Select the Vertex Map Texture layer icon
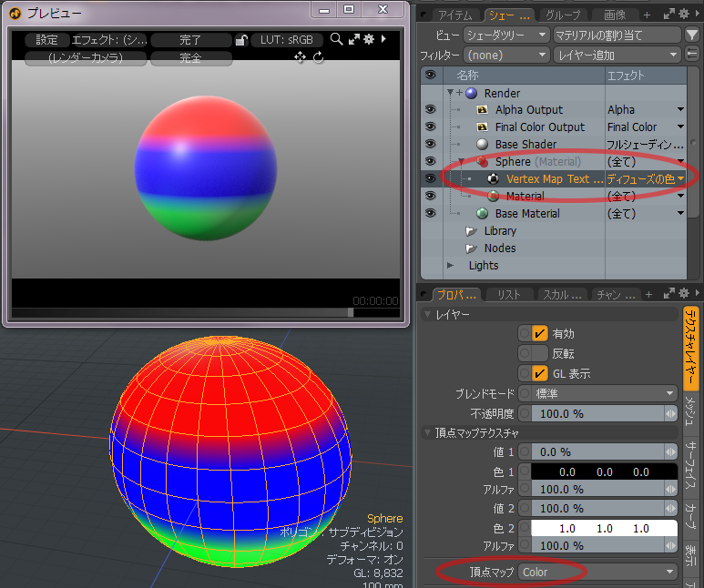This screenshot has height=588, width=704. (492, 179)
